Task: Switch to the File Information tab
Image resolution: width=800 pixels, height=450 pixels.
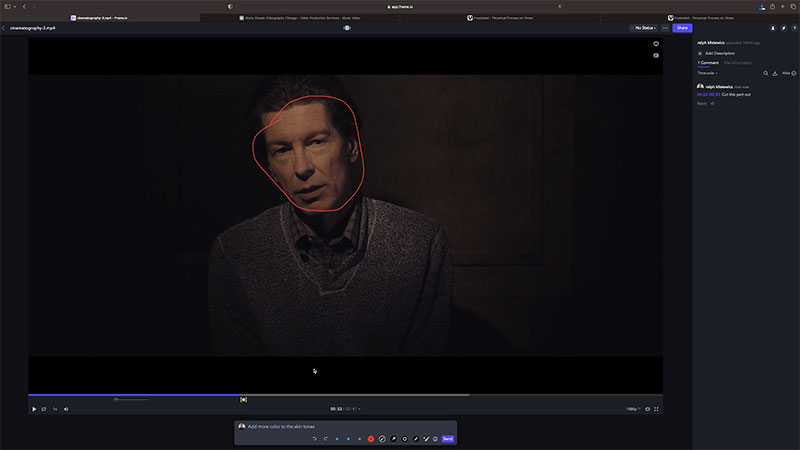Action: [x=738, y=63]
